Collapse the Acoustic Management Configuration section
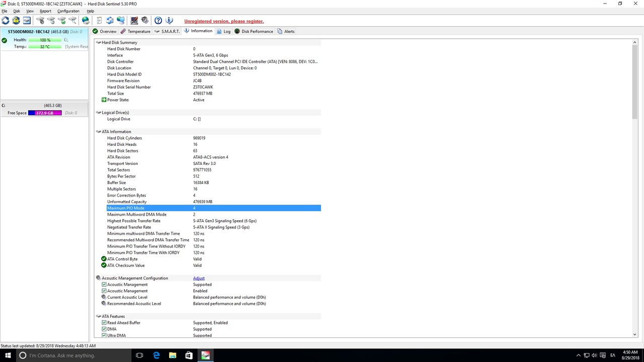This screenshot has height=362, width=644. coord(98,278)
